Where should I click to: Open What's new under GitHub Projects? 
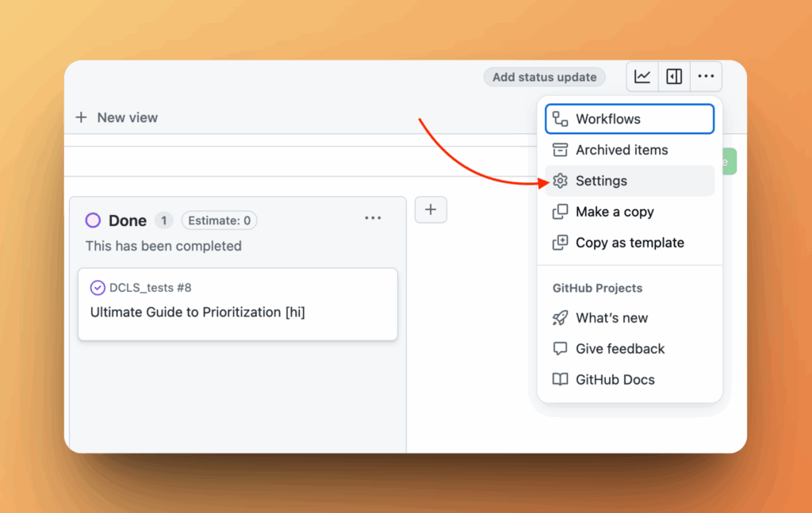[x=611, y=317]
